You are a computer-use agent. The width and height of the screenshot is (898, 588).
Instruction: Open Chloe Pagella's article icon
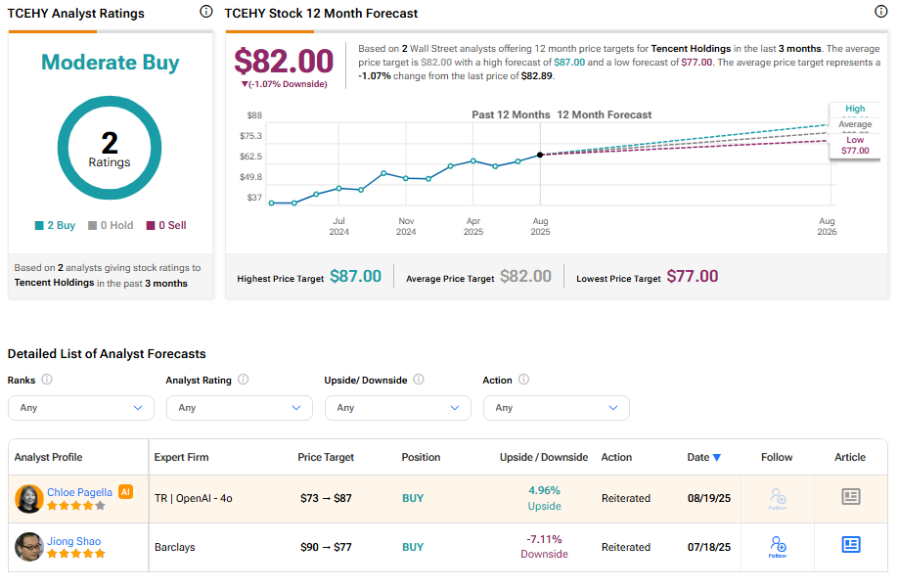tap(851, 497)
